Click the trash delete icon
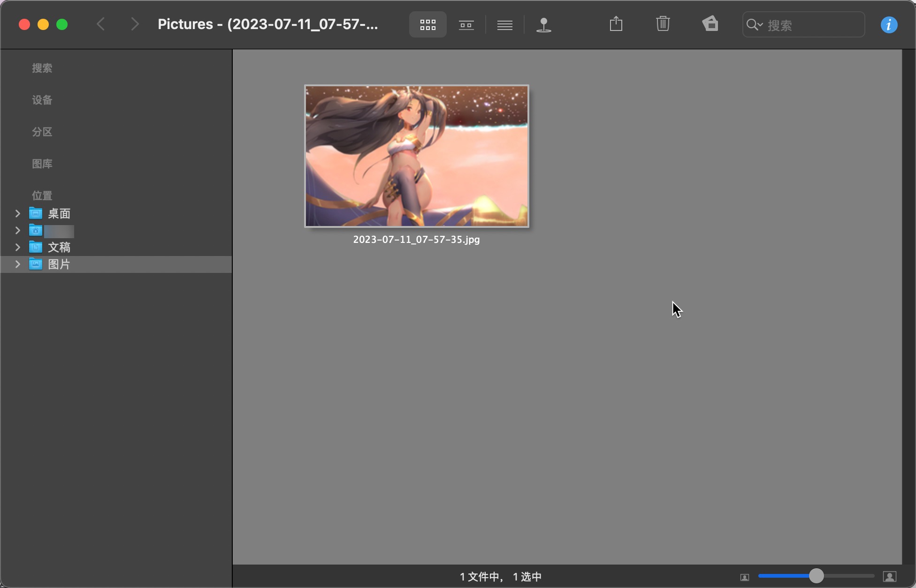Screen dimensions: 916x588 (663, 23)
